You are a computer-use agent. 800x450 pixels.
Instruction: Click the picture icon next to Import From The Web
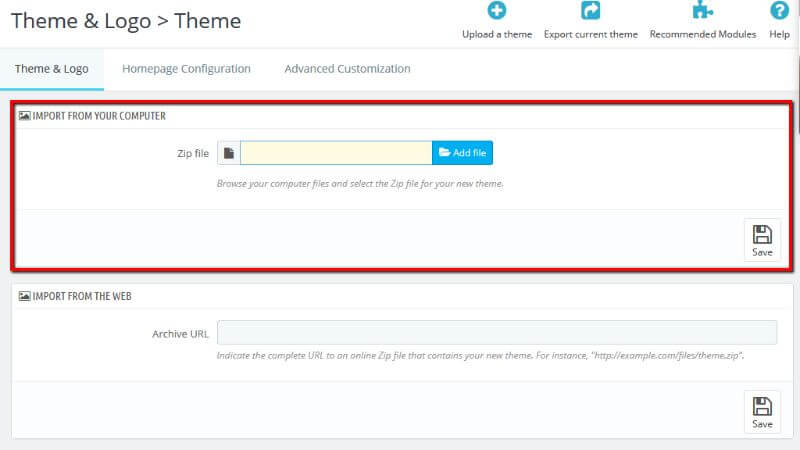click(24, 296)
